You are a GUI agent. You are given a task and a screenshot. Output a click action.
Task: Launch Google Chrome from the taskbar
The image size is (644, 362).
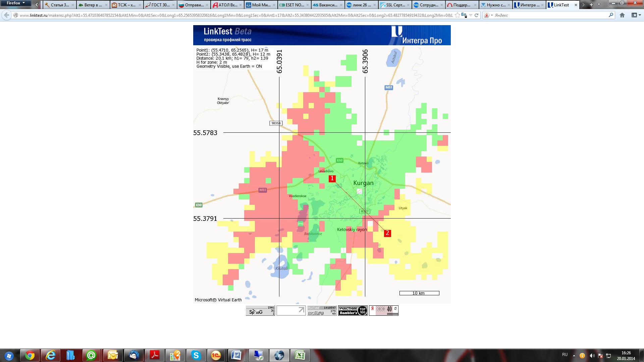point(30,355)
